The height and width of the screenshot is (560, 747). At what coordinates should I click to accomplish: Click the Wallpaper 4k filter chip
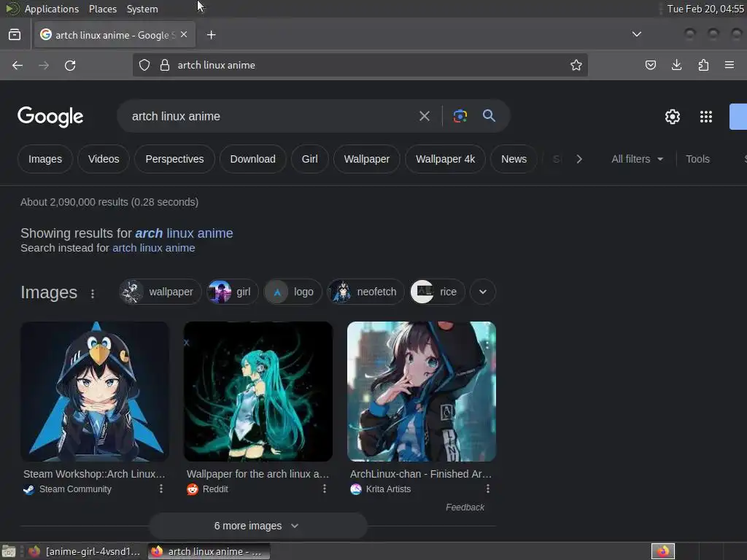[x=446, y=159]
